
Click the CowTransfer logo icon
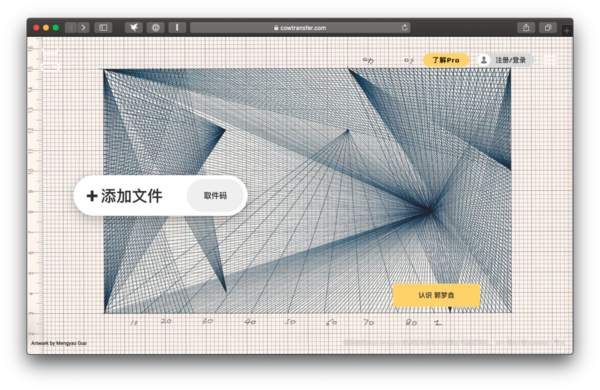click(x=50, y=60)
